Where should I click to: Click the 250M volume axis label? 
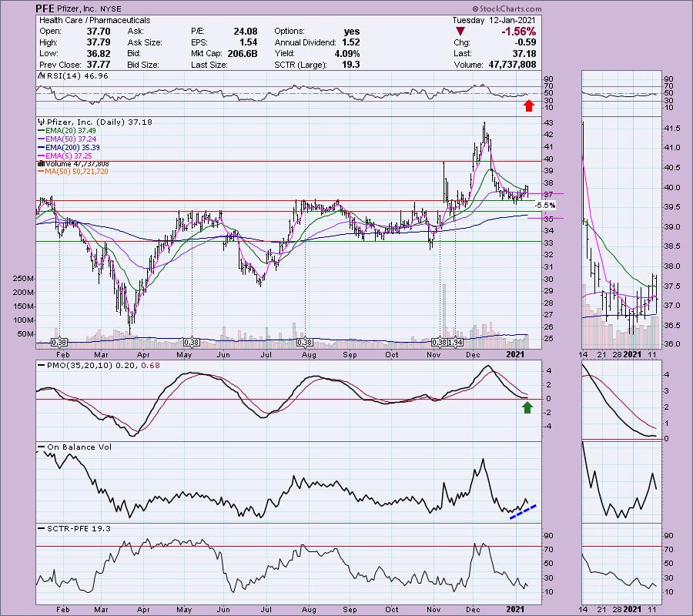tap(23, 279)
